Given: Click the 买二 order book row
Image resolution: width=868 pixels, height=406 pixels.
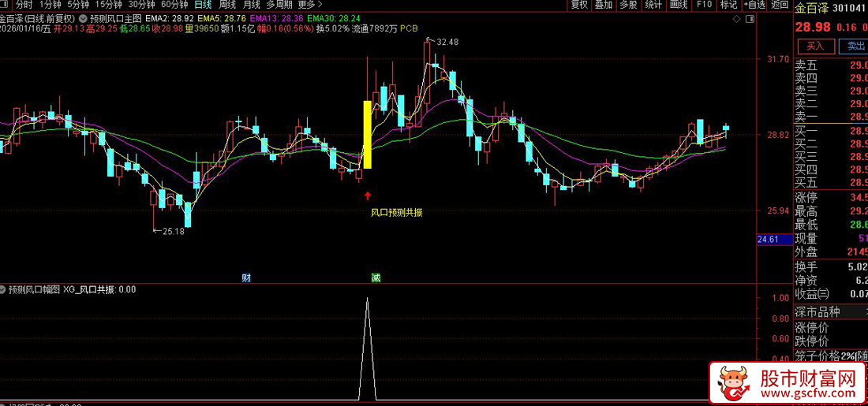Looking at the screenshot, I should click(830, 143).
